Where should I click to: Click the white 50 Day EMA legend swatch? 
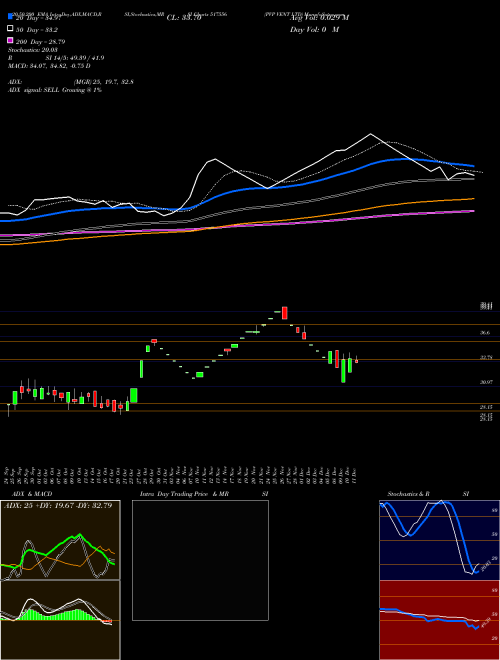click(x=10, y=29)
